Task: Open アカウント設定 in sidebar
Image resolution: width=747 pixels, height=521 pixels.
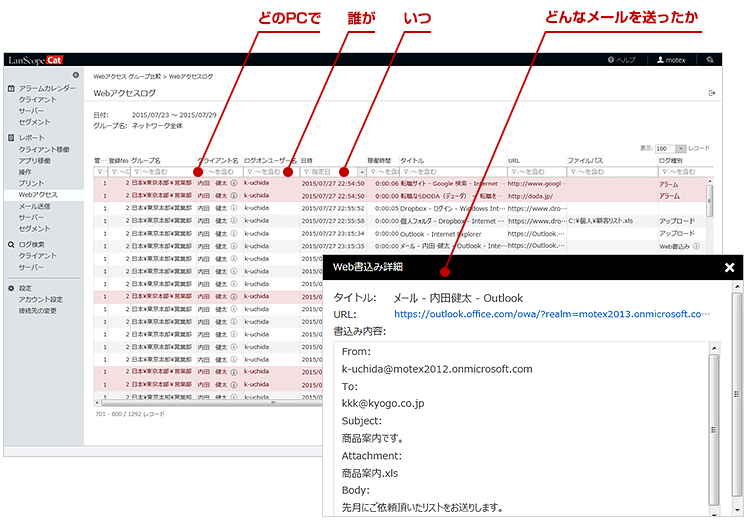Action: coord(41,300)
